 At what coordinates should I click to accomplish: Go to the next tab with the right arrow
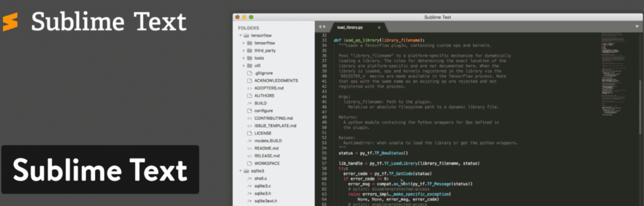[x=324, y=27]
